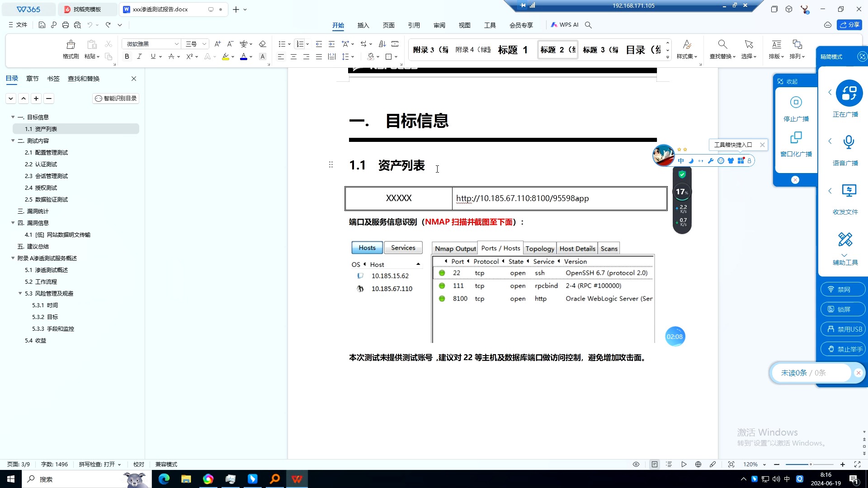Open the font name dropdown
Viewport: 868px width, 488px height.
(176, 44)
